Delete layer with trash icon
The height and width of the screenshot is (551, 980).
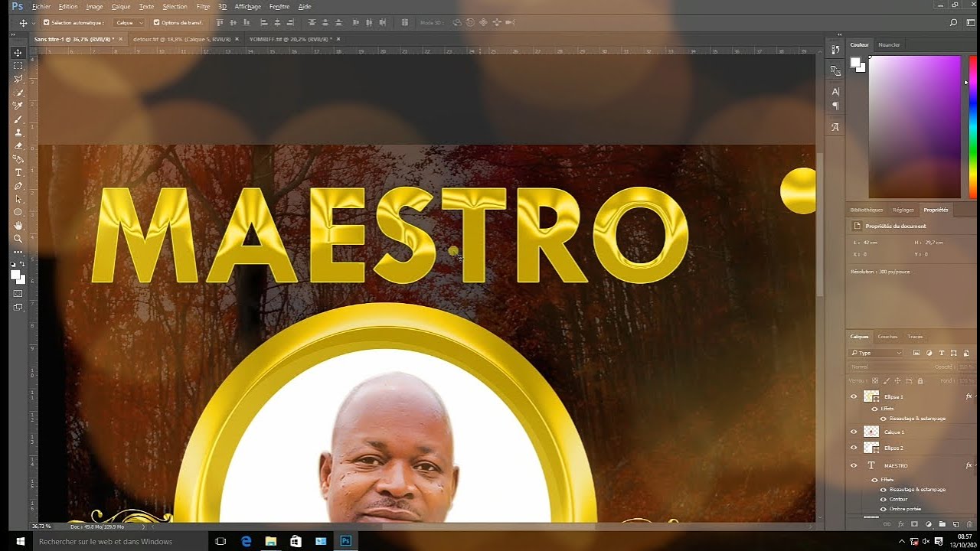coord(969,524)
